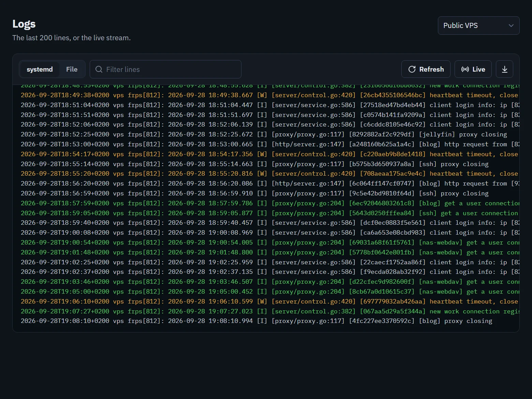Select the 18:57:59 blog user connection line
This screenshot has width=532, height=399.
[269, 203]
